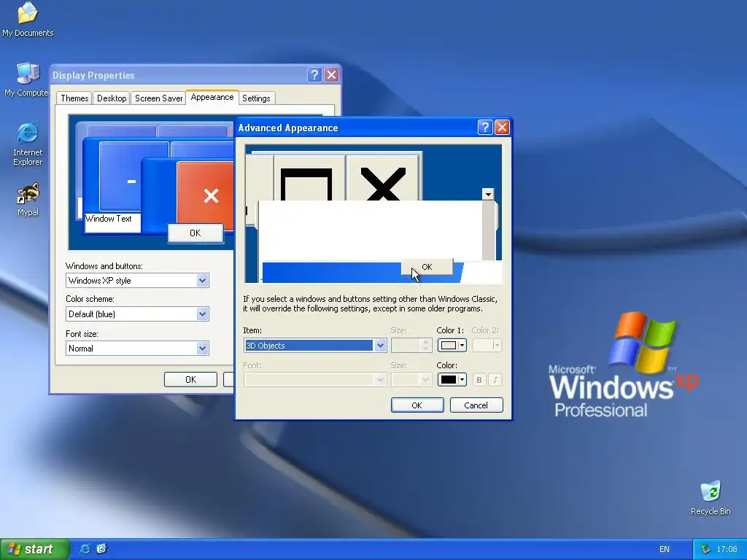Open the font Color picker dropdown
747x560 pixels.
click(452, 379)
